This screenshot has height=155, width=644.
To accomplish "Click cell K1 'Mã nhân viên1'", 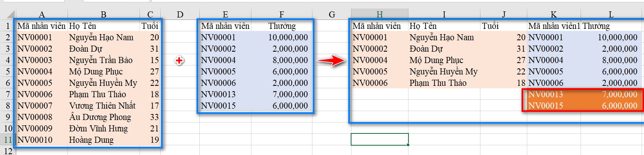I will [x=554, y=26].
